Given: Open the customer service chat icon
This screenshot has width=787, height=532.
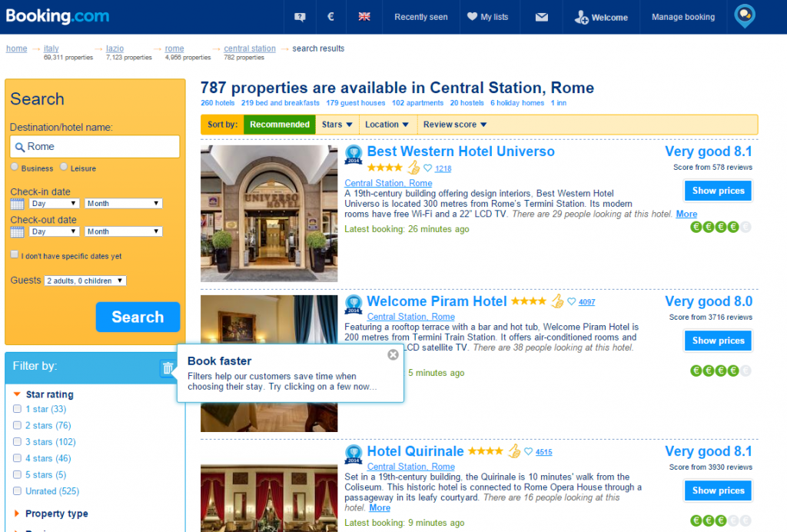Looking at the screenshot, I should [x=301, y=17].
